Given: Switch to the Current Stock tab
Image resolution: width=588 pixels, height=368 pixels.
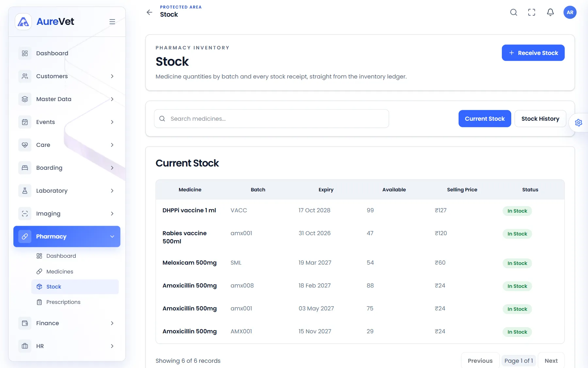Looking at the screenshot, I should point(485,119).
